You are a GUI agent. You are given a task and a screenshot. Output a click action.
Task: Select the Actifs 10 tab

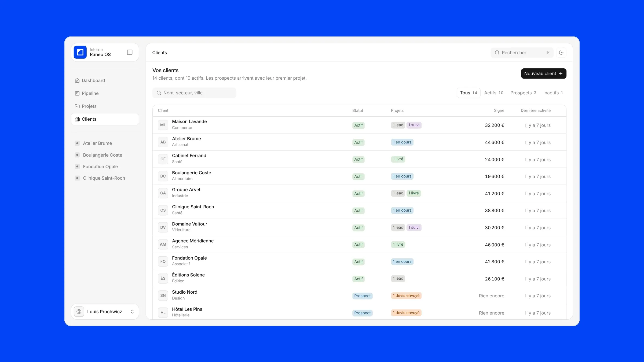coord(494,93)
